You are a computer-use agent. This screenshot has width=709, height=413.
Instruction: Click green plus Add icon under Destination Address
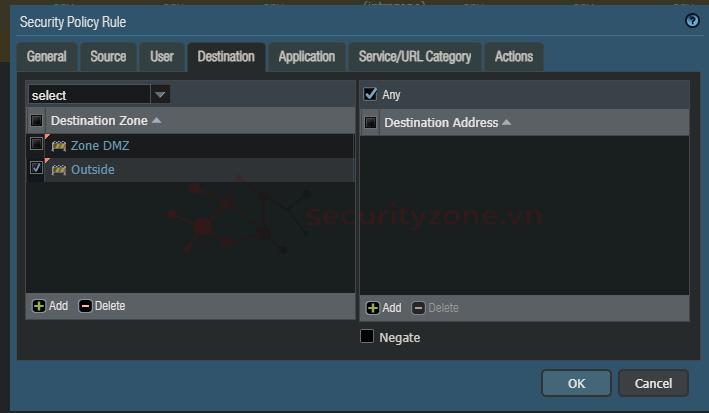tap(373, 308)
